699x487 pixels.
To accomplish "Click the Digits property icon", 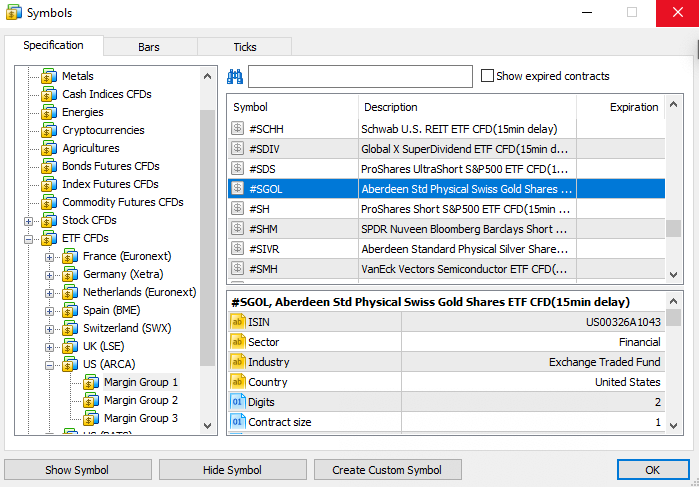I will [238, 402].
